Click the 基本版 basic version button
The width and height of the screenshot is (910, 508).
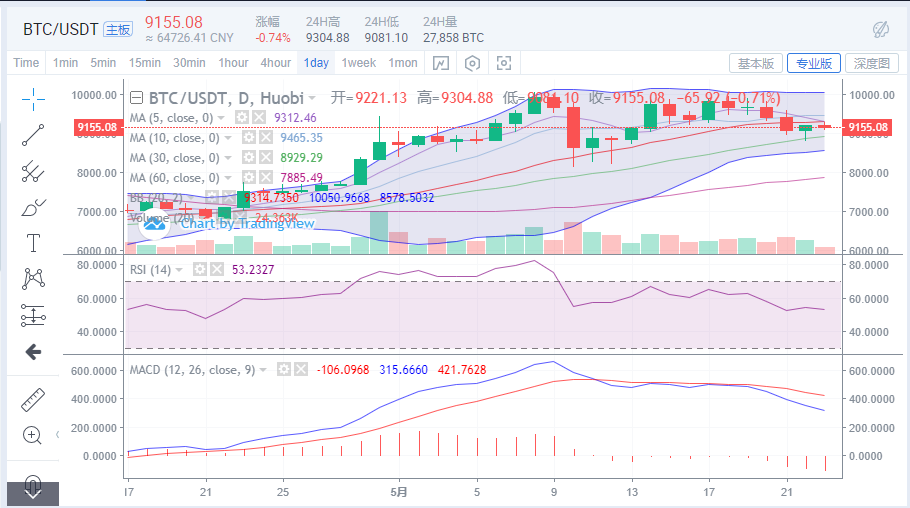click(756, 63)
